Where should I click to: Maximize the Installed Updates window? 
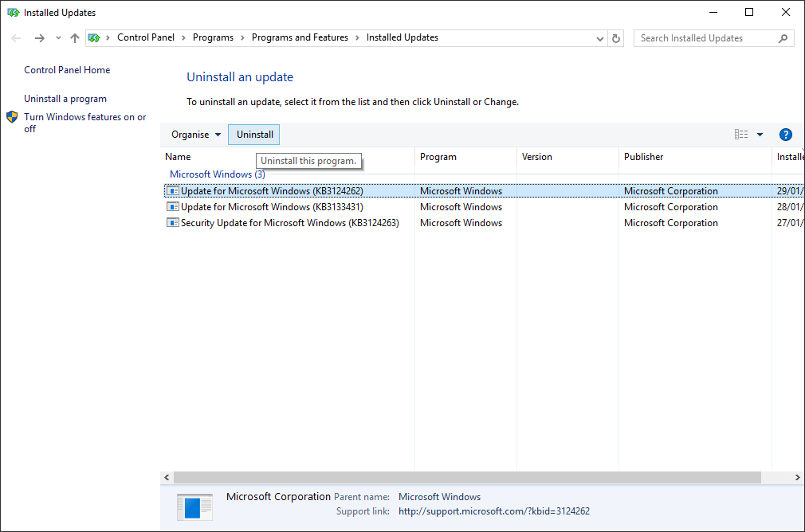click(749, 12)
